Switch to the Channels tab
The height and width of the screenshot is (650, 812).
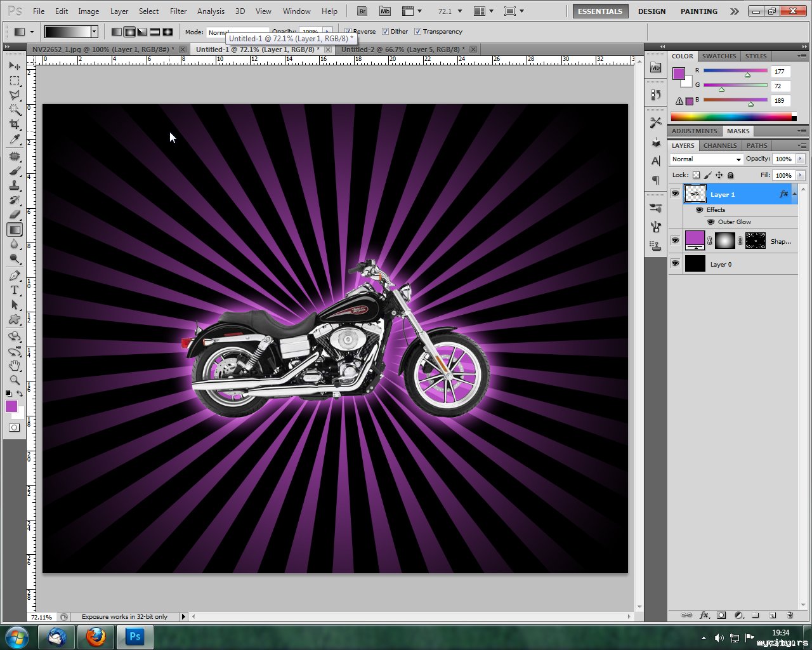720,145
